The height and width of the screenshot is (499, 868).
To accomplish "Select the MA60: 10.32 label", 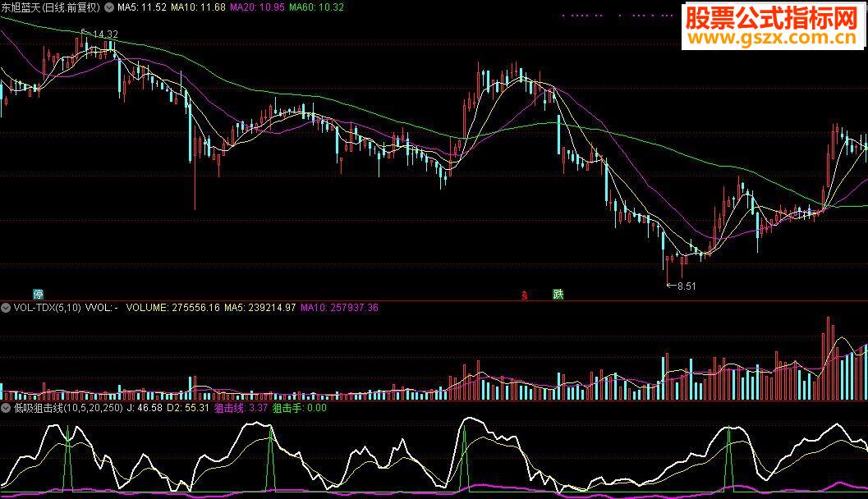I will click(317, 7).
